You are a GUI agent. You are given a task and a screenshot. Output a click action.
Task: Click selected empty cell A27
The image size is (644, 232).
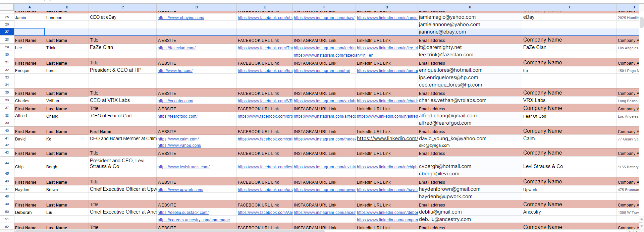click(x=30, y=32)
